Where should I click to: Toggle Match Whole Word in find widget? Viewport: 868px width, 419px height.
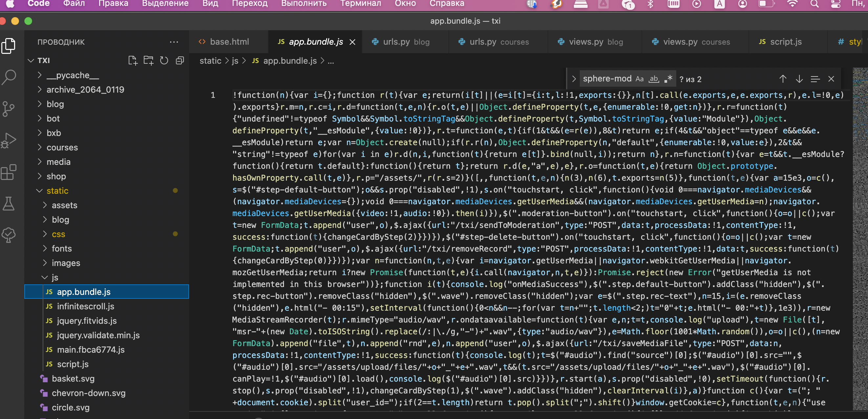tap(654, 79)
